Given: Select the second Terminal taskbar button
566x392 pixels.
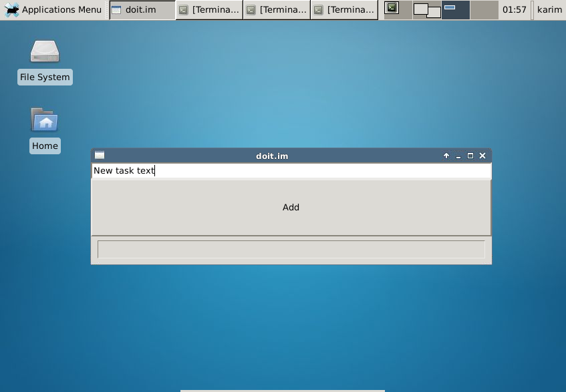Looking at the screenshot, I should click(x=277, y=10).
